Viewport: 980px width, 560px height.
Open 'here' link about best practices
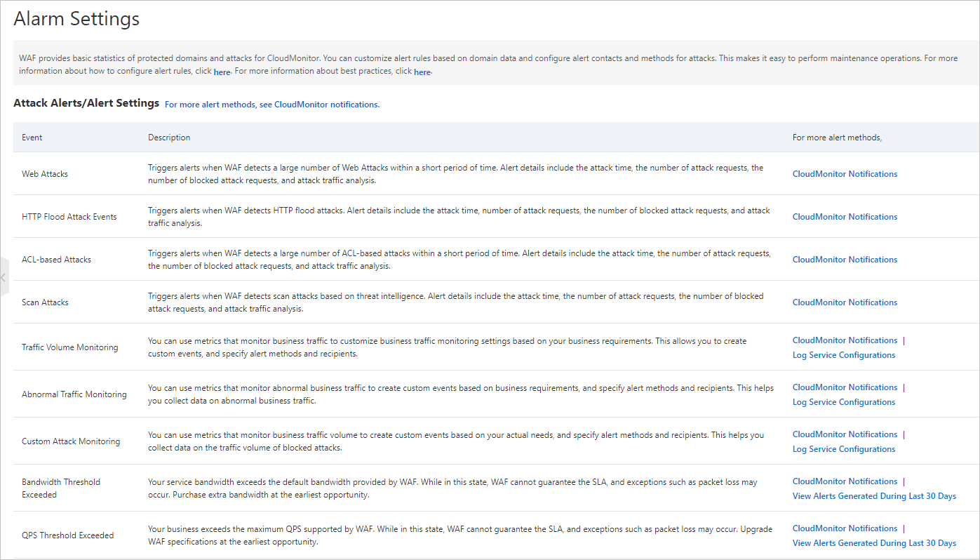(422, 72)
